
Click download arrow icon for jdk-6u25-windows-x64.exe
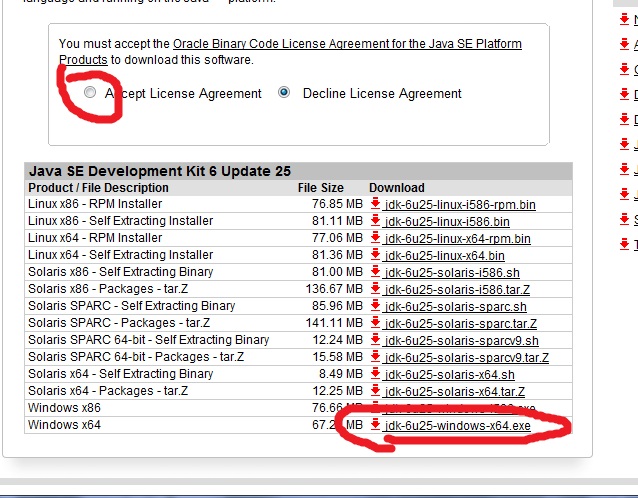[x=376, y=425]
